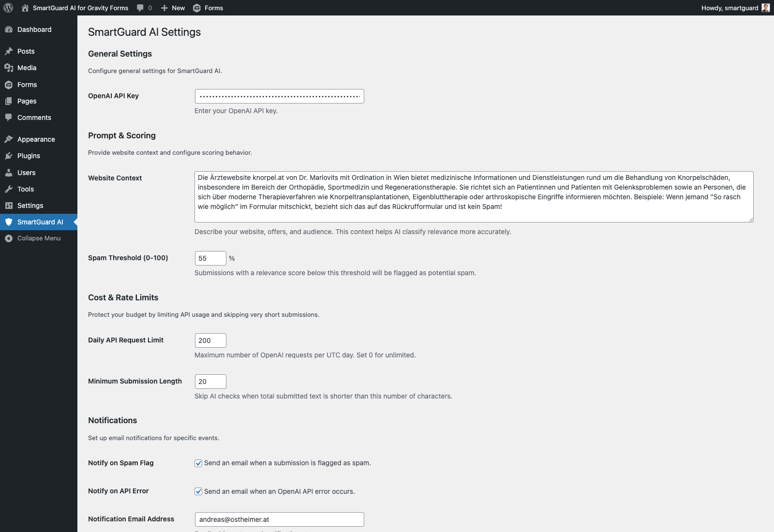Image resolution: width=774 pixels, height=532 pixels.
Task: Click the SmartGuard AI shield icon
Action: [x=9, y=222]
